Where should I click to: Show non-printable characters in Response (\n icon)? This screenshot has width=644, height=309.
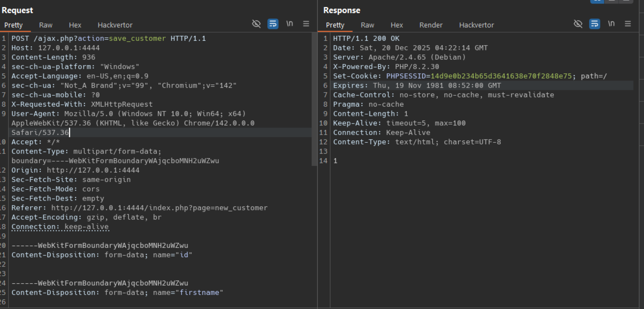611,24
